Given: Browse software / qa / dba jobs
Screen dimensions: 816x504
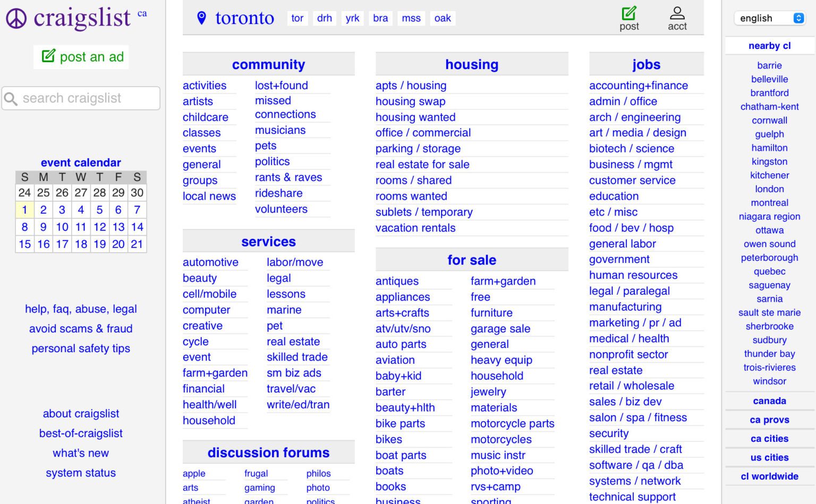Looking at the screenshot, I should click(636, 465).
